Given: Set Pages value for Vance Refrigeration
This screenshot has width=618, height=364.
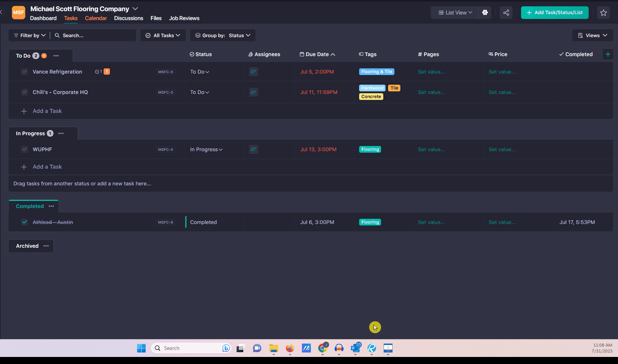Looking at the screenshot, I should 431,72.
